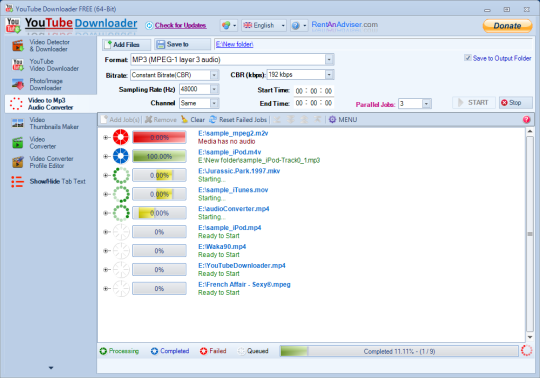Click blue completed icon for sample_iPod.m4v
540x378 pixels.
(121, 156)
